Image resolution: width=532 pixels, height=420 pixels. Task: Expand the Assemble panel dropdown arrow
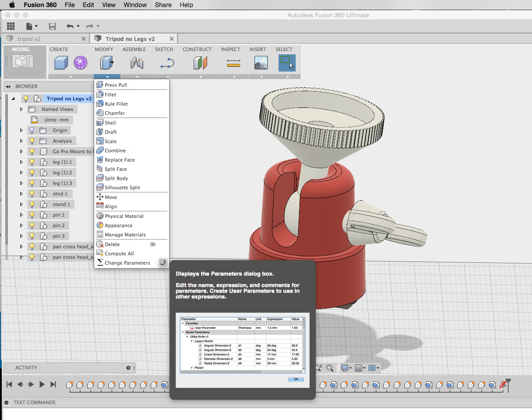click(137, 77)
